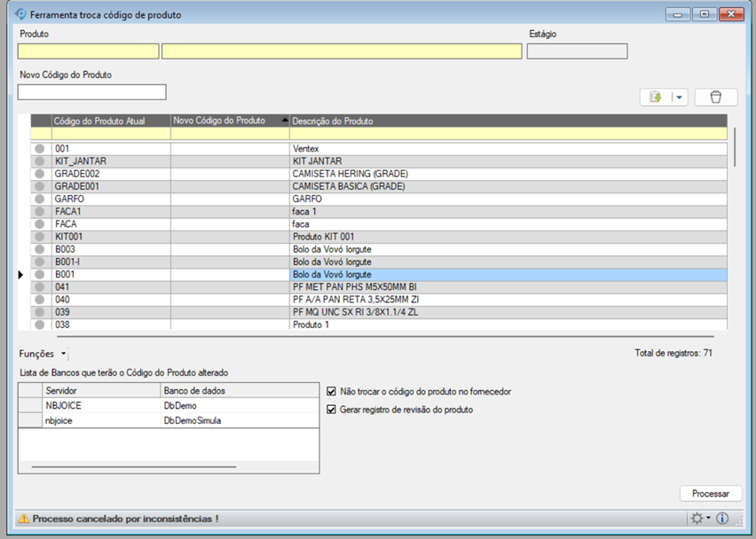Click the gray status dot for KIT001
756x539 pixels.
tap(40, 237)
